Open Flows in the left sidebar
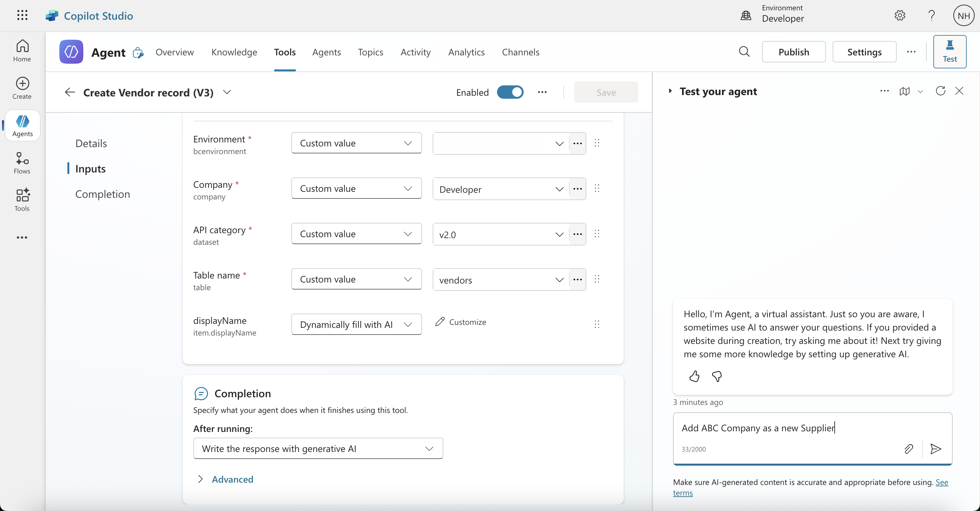The image size is (980, 511). pyautogui.click(x=22, y=163)
